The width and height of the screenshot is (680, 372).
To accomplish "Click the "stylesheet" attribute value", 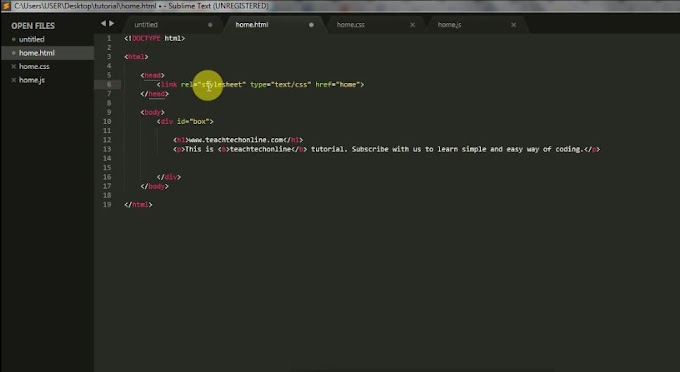I will [x=222, y=85].
